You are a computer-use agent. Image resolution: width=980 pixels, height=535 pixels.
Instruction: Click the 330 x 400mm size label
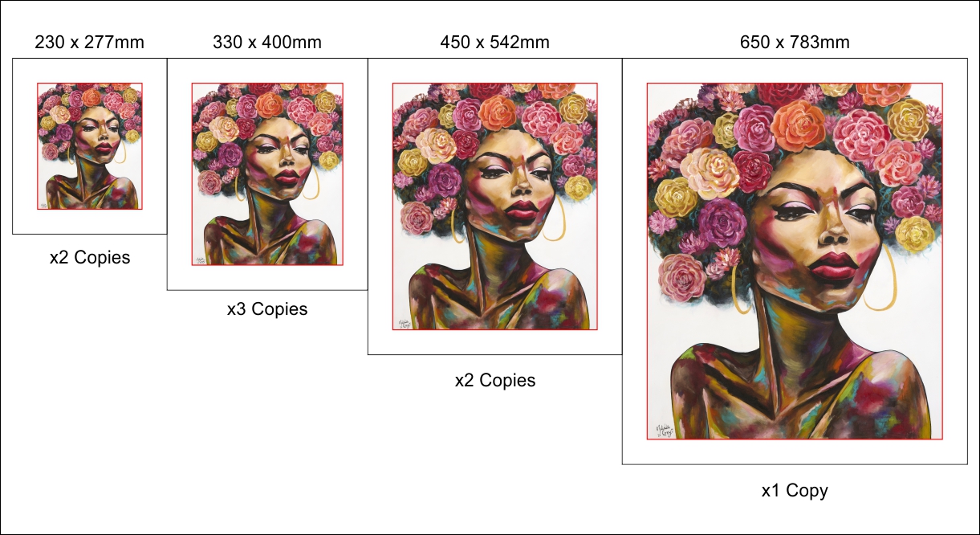tap(267, 43)
